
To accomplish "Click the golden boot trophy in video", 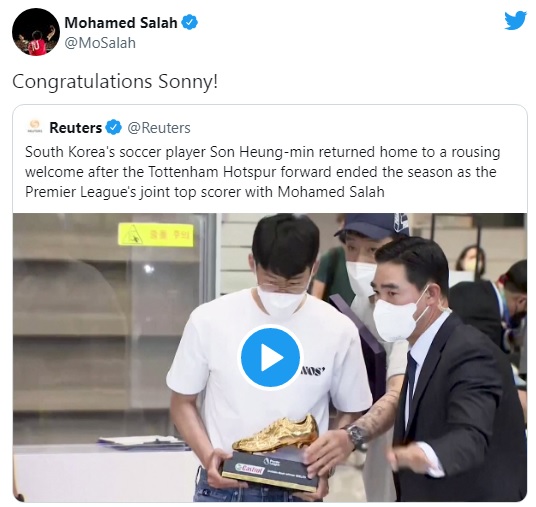I will point(276,434).
